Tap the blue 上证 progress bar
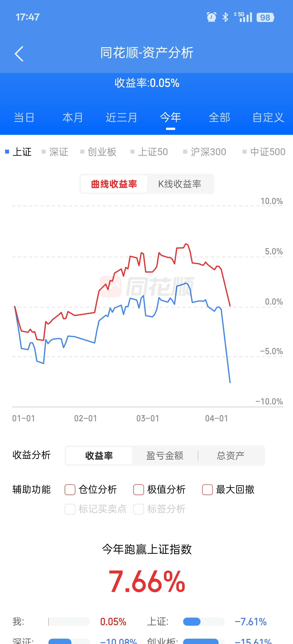 coord(192,622)
